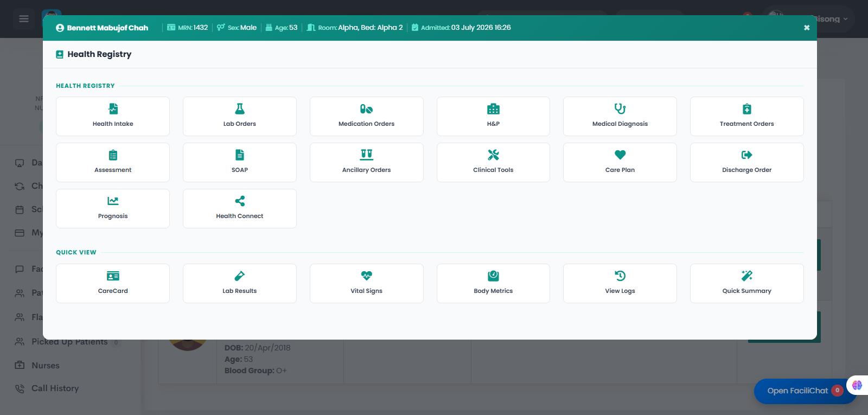Go to Call History in sidebar
Image resolution: width=868 pixels, height=415 pixels.
click(x=55, y=388)
